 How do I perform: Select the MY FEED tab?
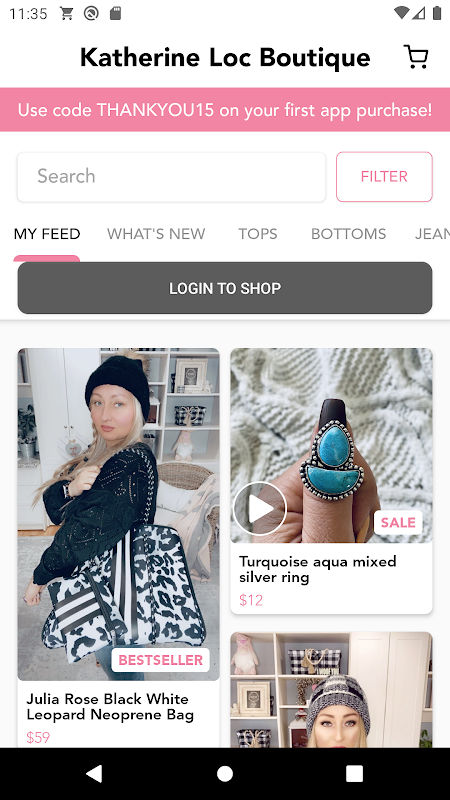tap(47, 234)
